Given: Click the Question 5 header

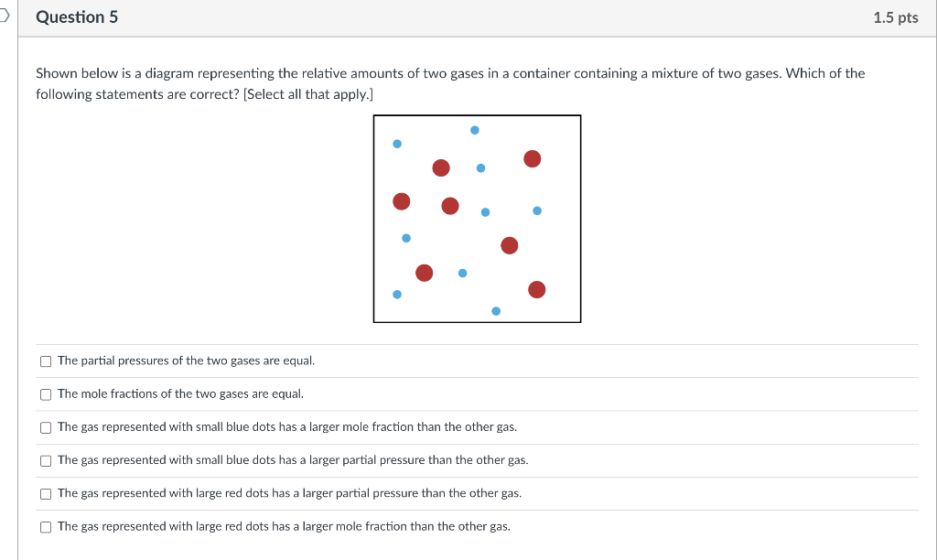Looking at the screenshot, I should [x=77, y=16].
